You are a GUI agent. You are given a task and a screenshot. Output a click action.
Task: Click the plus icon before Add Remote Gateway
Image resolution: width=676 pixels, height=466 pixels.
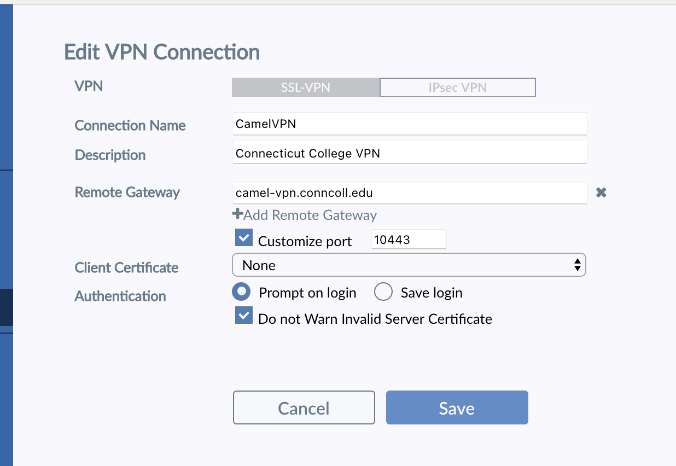point(237,215)
